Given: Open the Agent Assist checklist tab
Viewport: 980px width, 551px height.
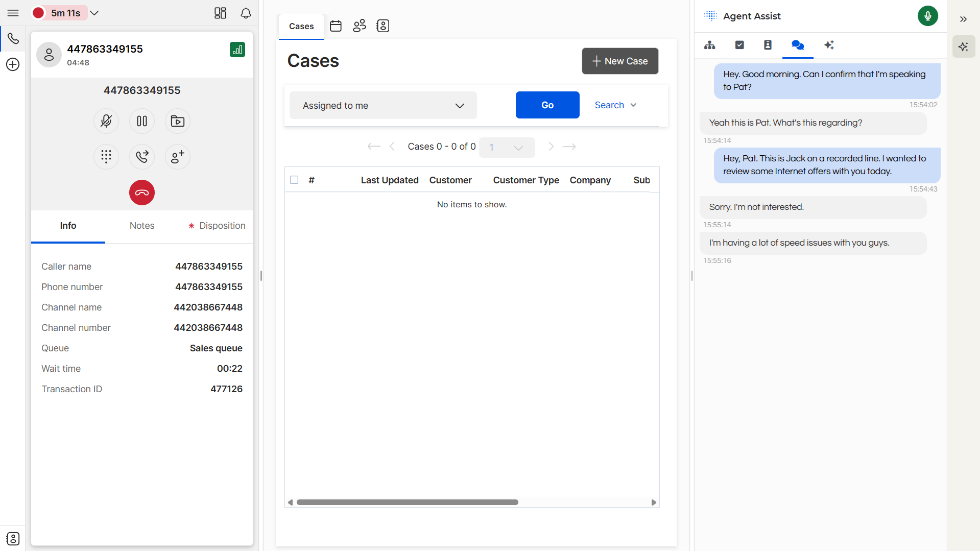Looking at the screenshot, I should 739,45.
